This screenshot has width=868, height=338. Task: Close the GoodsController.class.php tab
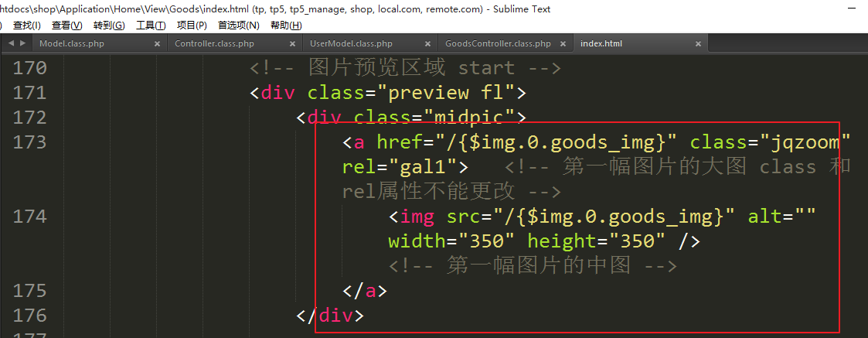(562, 44)
